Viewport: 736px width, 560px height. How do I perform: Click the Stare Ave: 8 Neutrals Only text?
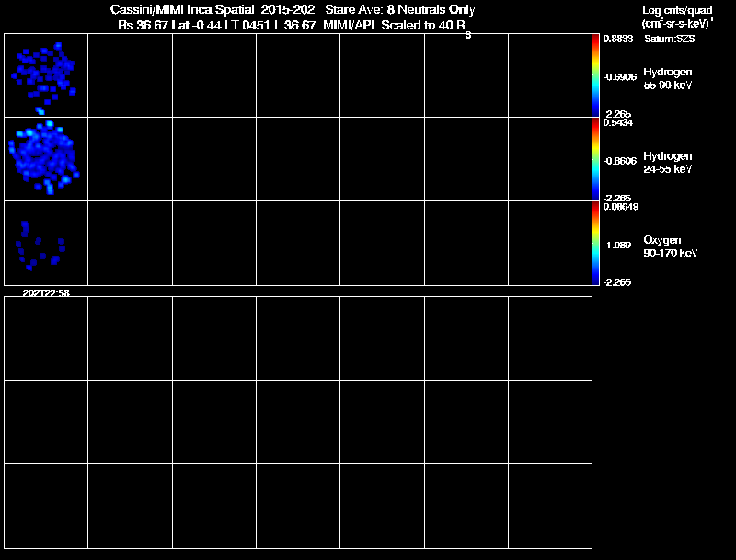tap(400, 10)
